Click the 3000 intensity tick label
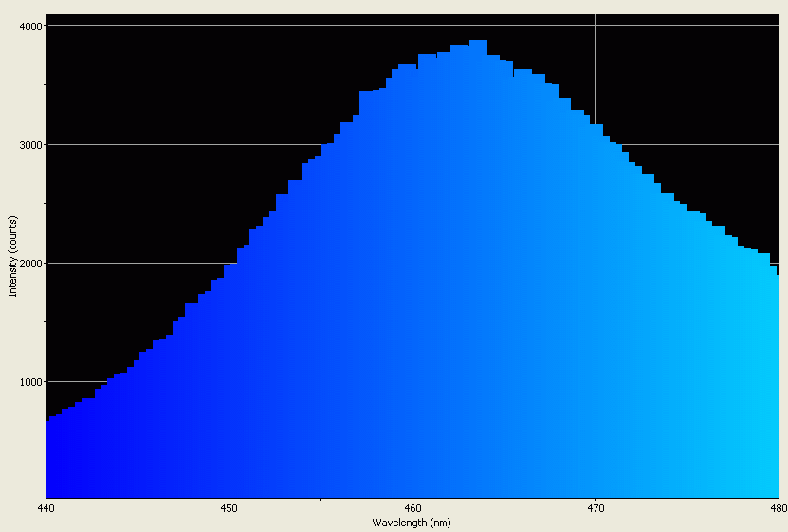The image size is (788, 532). [32, 145]
